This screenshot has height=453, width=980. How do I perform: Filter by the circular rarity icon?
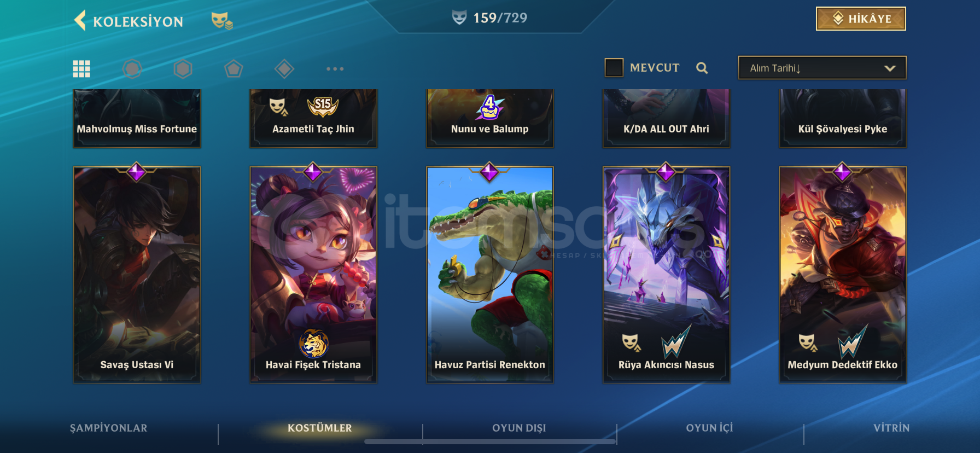(132, 69)
